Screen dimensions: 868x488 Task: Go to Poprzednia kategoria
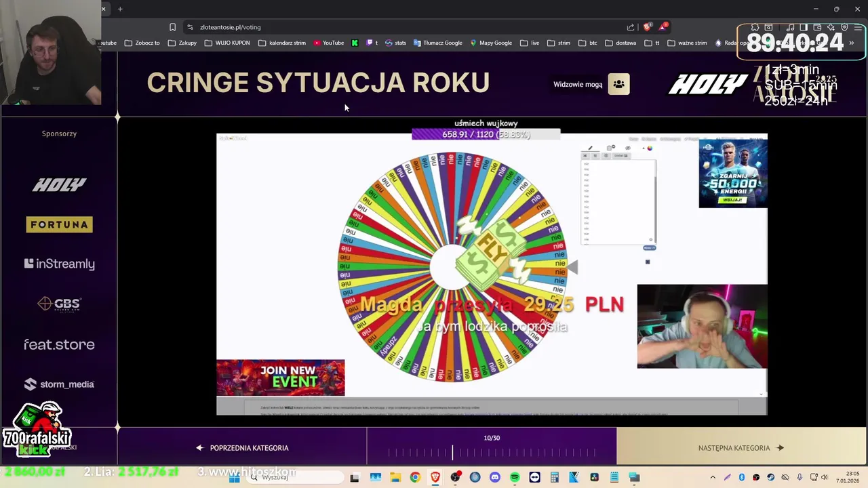[242, 448]
